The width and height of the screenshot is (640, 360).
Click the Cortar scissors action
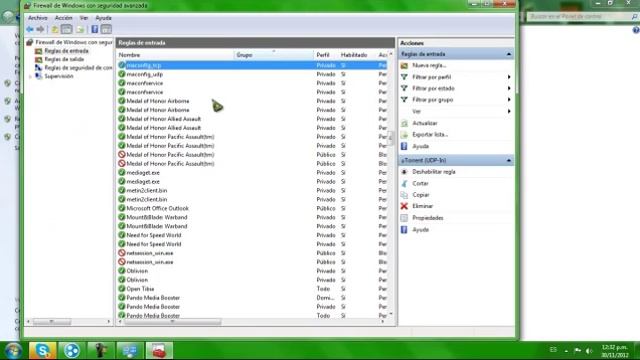(x=420, y=183)
